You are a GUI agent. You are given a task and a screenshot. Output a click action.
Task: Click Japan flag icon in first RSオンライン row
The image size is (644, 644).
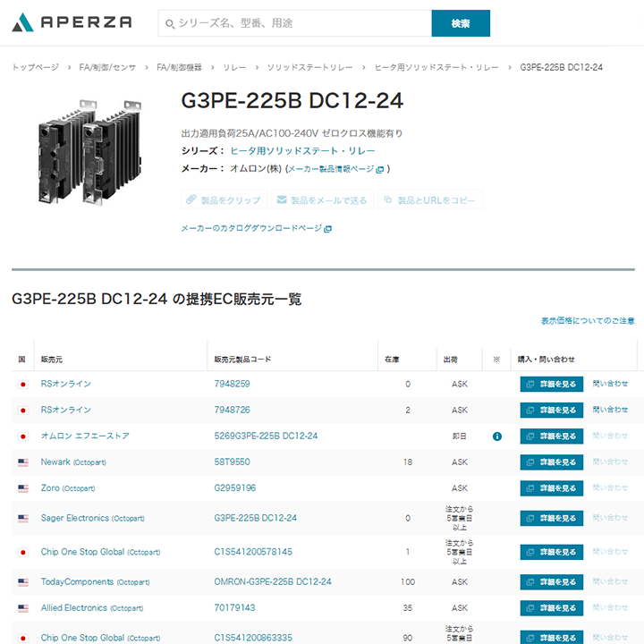(x=22, y=385)
